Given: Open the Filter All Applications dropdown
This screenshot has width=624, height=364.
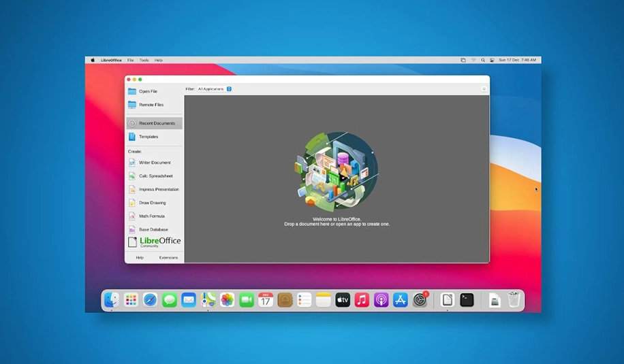Looking at the screenshot, I should click(x=215, y=89).
